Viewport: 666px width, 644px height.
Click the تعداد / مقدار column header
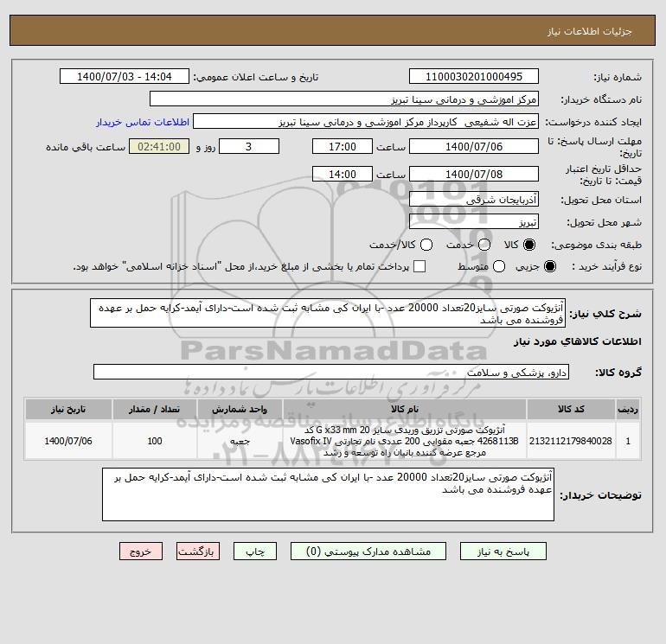point(155,409)
